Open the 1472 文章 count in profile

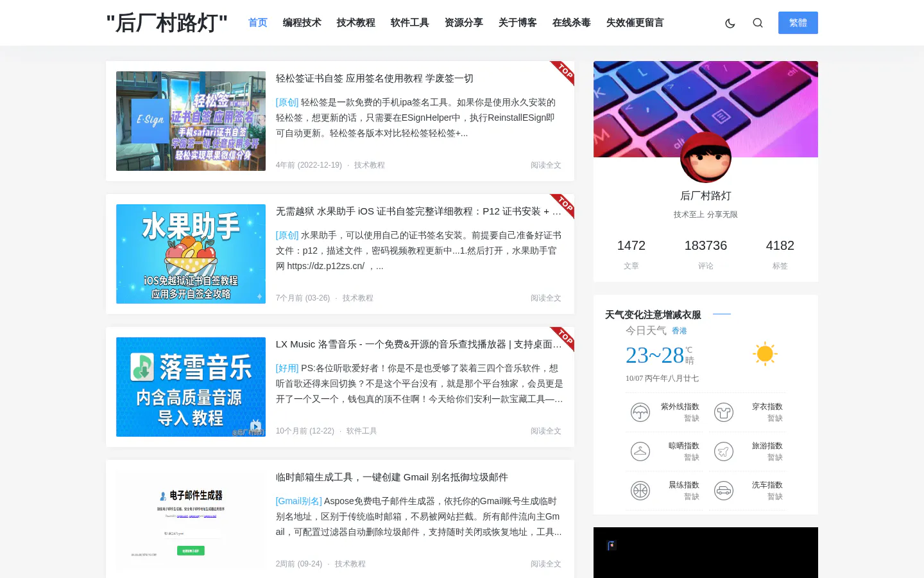631,254
